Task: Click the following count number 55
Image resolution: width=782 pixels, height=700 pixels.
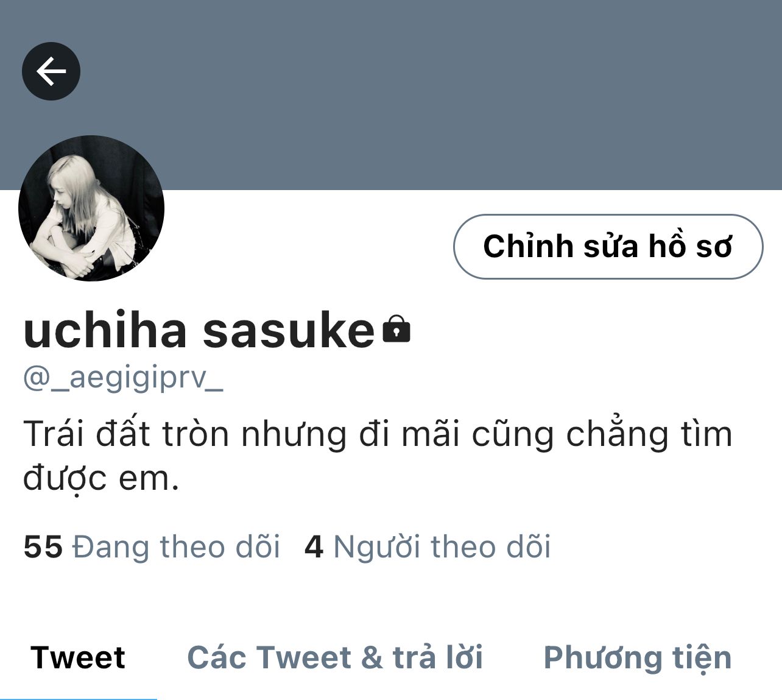Action: coord(43,546)
